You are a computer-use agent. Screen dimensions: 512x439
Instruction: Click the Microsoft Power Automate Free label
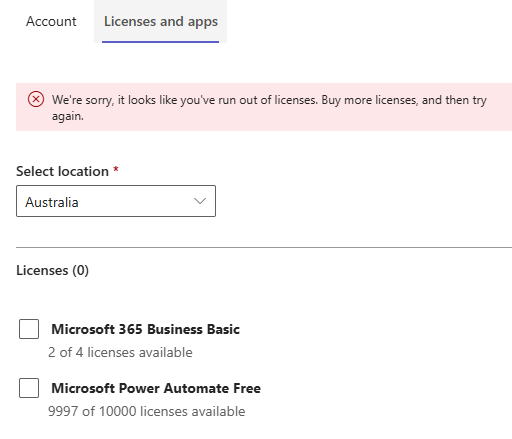[x=156, y=388]
